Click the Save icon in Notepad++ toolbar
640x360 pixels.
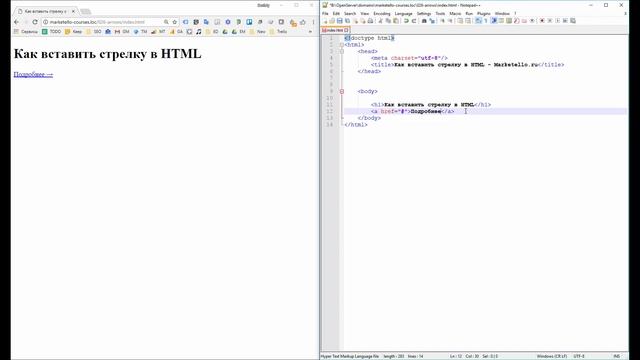(x=340, y=21)
